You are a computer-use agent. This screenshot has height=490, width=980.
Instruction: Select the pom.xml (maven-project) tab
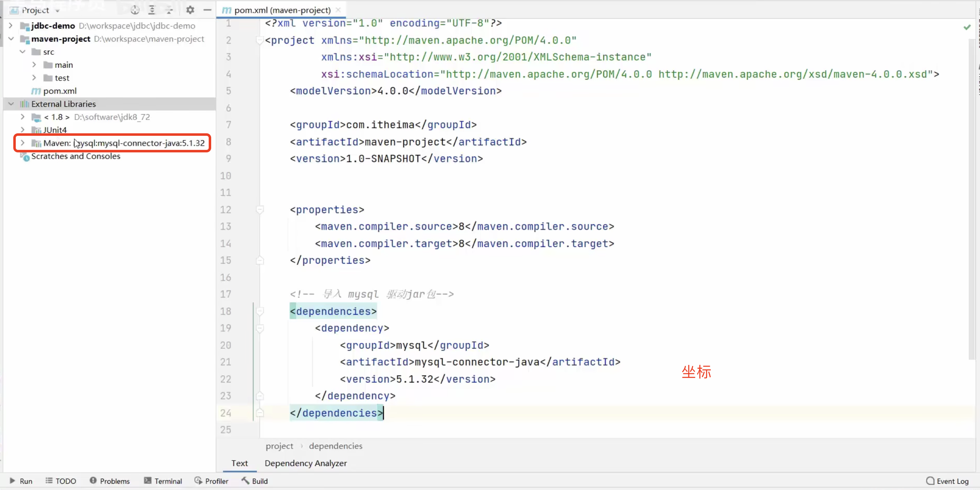pos(282,10)
